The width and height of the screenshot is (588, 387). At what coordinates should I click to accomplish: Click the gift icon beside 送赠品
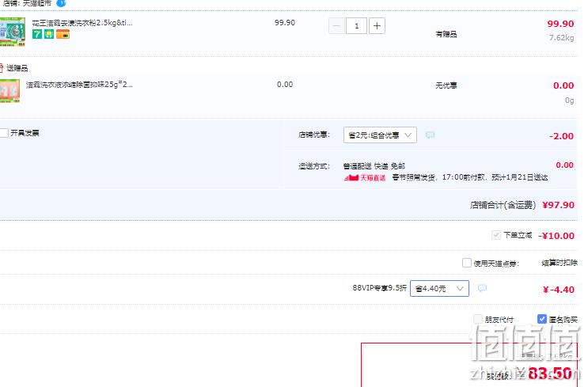pyautogui.click(x=1, y=68)
